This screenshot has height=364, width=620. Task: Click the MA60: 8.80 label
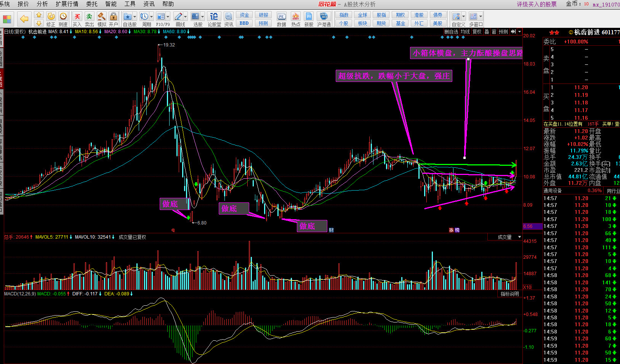174,32
